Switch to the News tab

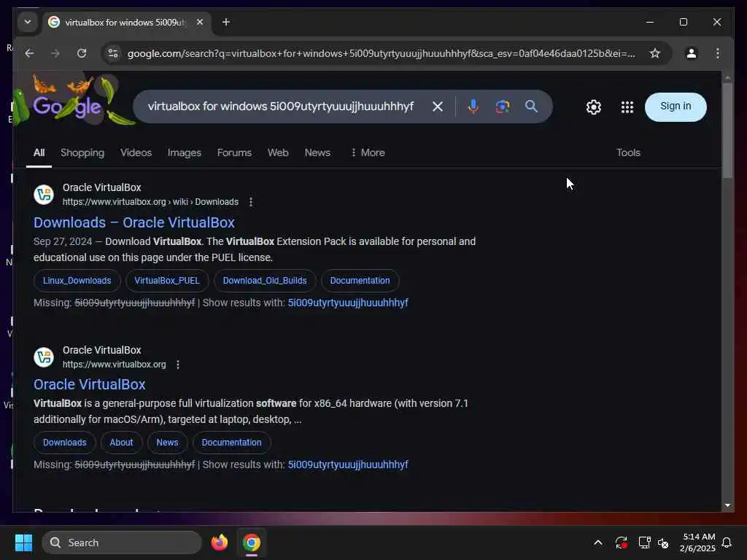click(x=317, y=153)
